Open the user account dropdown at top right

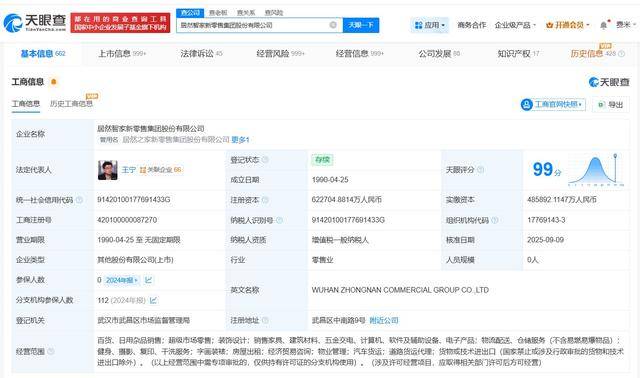(x=625, y=25)
